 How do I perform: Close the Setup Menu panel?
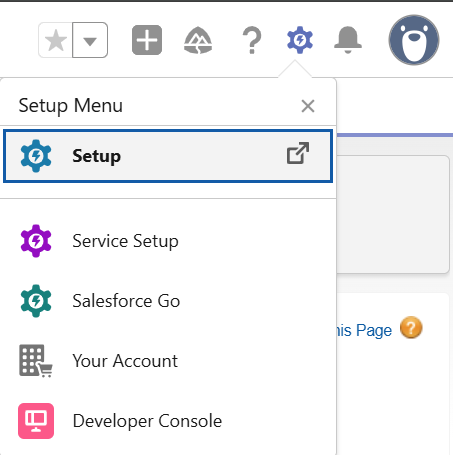(x=308, y=106)
